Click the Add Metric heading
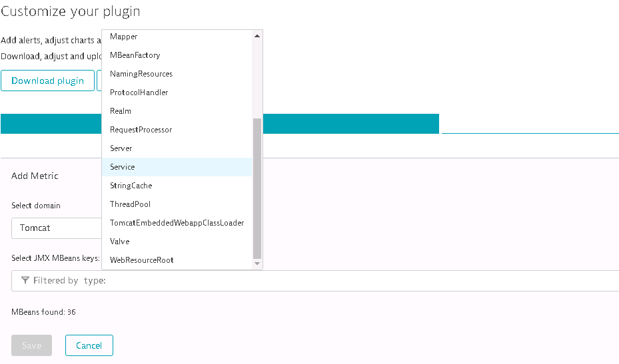Screen dimensions: 619x364 [x=35, y=176]
